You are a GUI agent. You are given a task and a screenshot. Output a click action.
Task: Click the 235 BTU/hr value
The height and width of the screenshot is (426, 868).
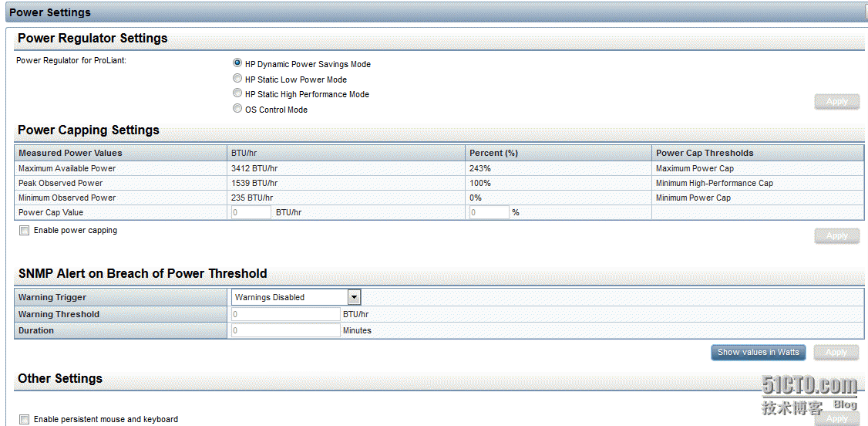252,198
